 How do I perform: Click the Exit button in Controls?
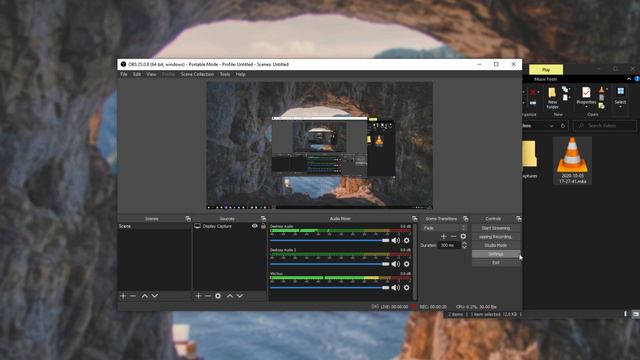496,262
